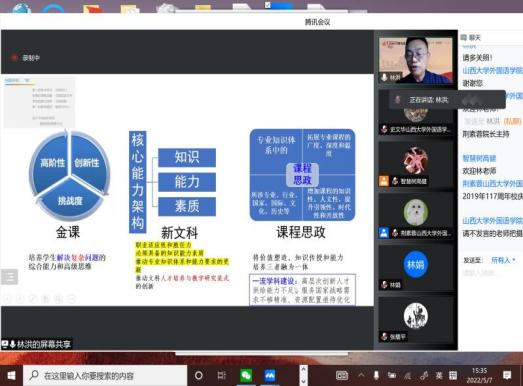Click the taskbar search box
The width and height of the screenshot is (523, 386).
coord(105,376)
